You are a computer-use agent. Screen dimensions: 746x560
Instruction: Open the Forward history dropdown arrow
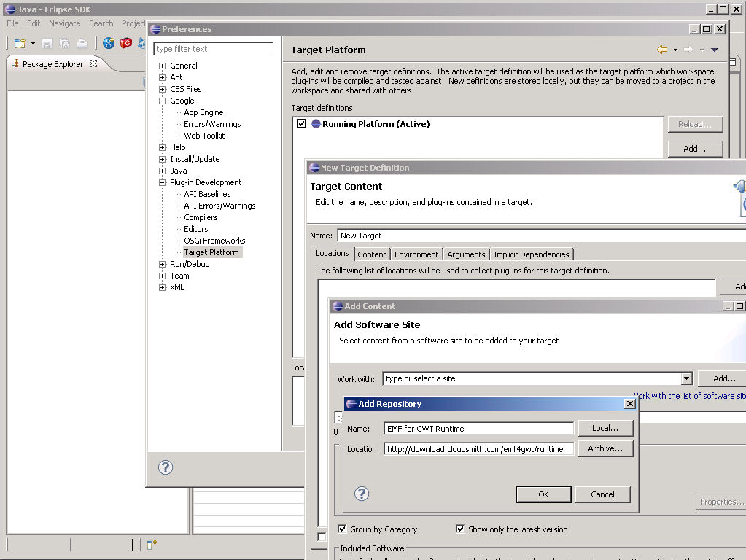click(702, 50)
